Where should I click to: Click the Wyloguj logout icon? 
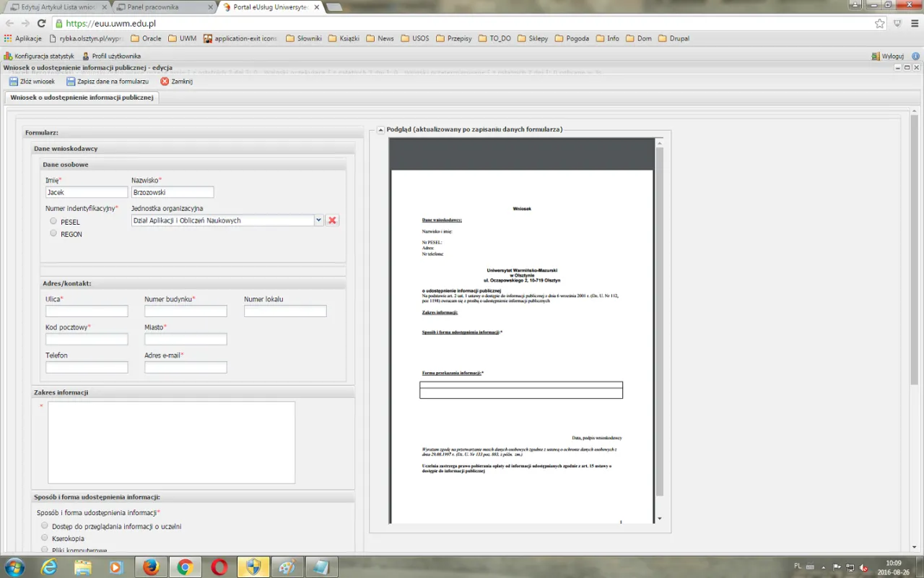click(875, 56)
